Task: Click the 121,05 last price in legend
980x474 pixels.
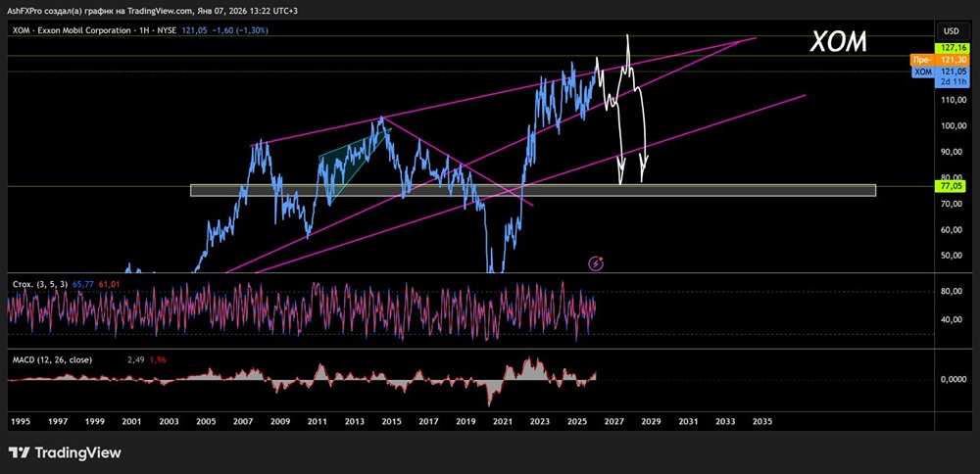Action: click(x=194, y=30)
